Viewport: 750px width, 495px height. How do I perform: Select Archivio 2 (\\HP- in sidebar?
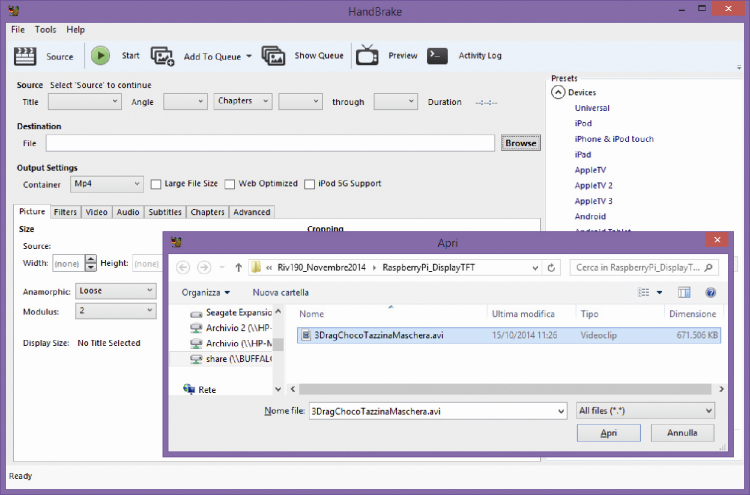pos(231,328)
